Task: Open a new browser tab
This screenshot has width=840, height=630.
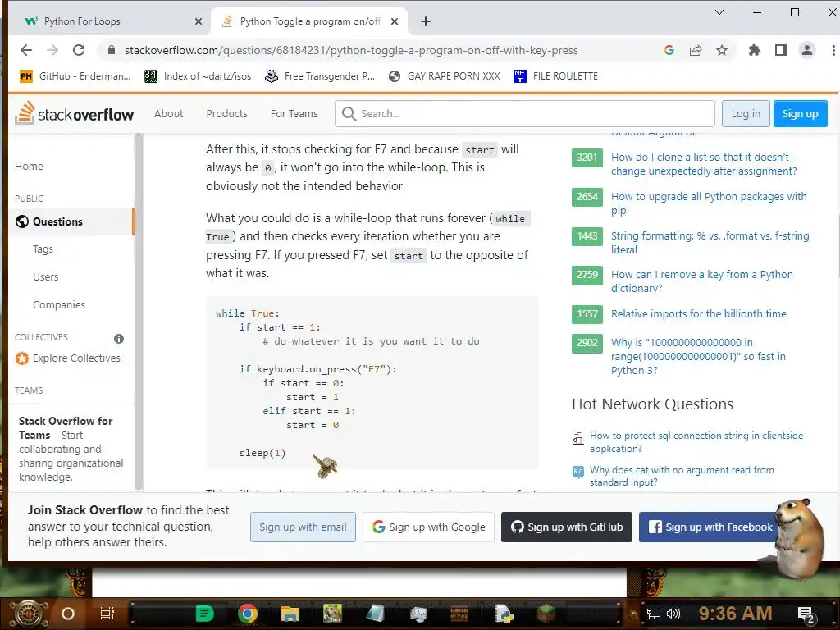Action: [x=426, y=21]
